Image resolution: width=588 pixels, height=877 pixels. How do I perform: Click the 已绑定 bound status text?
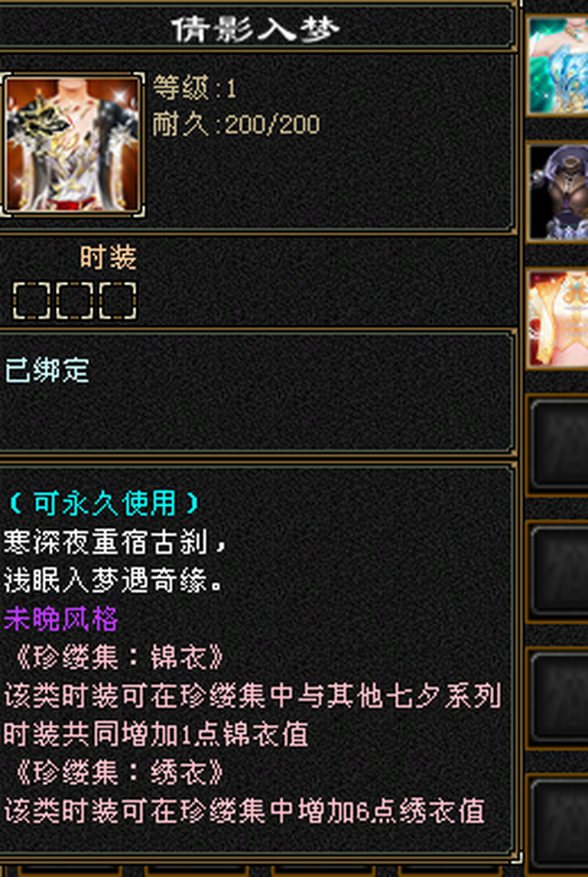(47, 370)
